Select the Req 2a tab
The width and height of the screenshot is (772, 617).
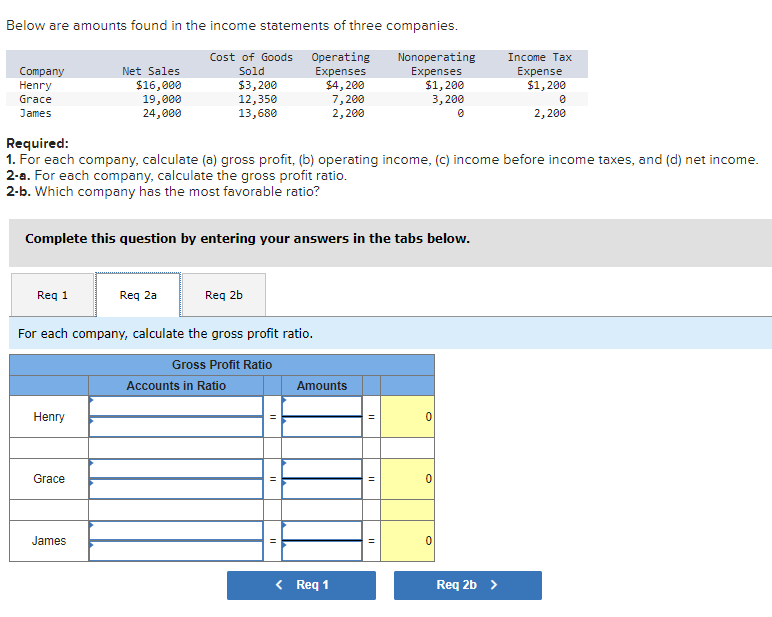pos(138,295)
